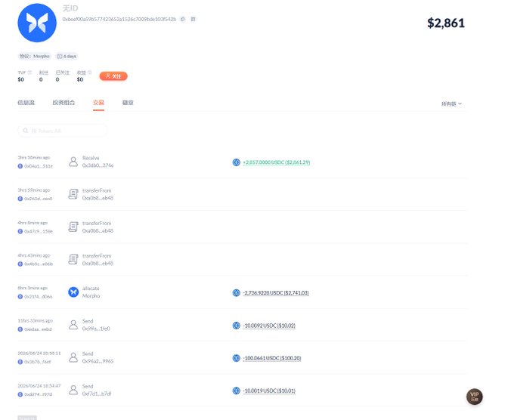
Task: Click the magnifier icon in the search field
Action: click(25, 131)
